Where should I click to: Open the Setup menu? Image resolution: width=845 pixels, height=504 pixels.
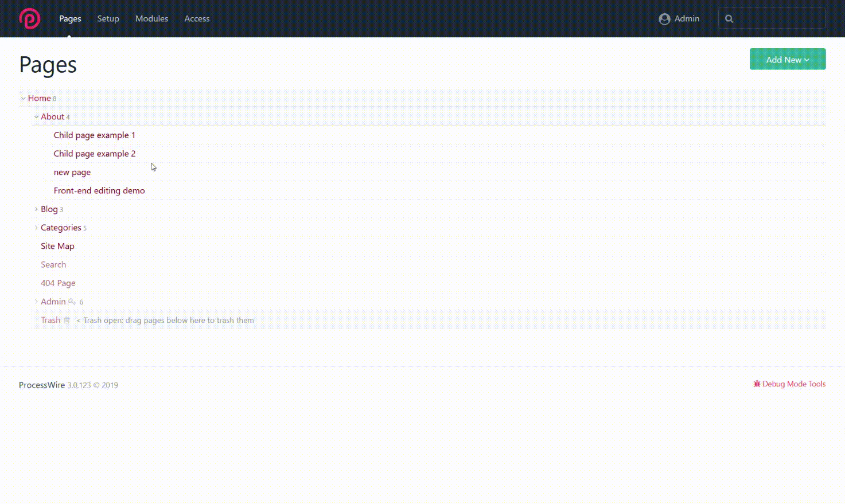click(108, 19)
